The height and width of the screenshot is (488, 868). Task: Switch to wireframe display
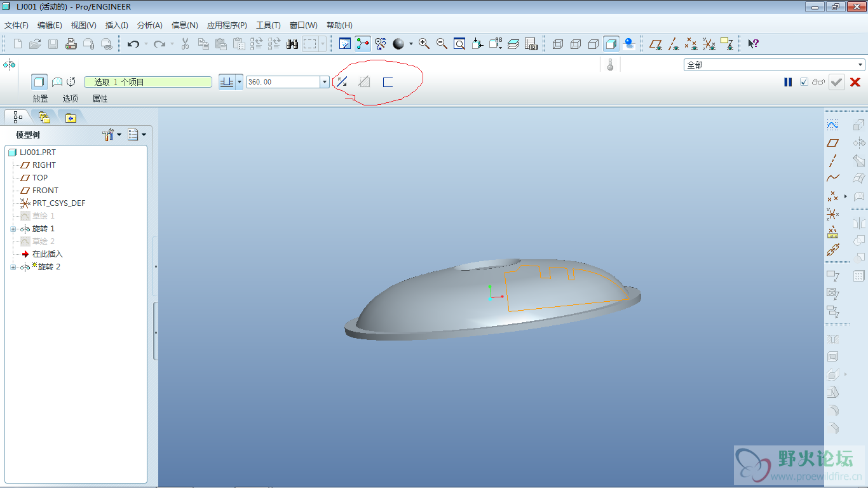[558, 44]
